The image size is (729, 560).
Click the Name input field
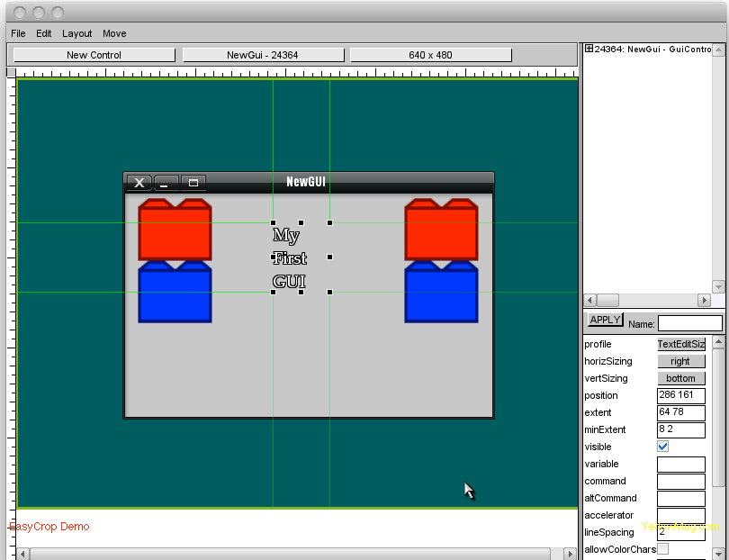(689, 323)
